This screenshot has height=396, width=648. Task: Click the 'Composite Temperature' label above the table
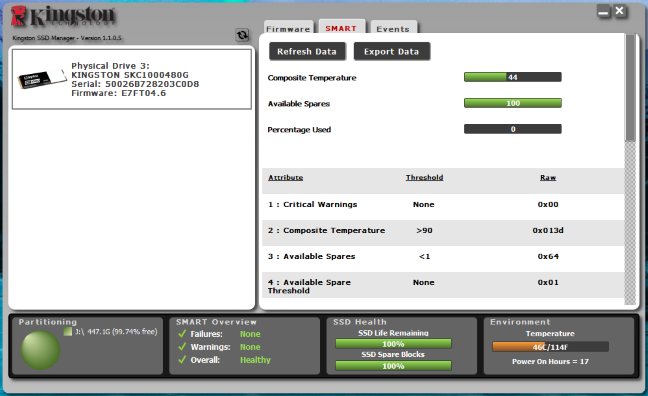click(312, 78)
